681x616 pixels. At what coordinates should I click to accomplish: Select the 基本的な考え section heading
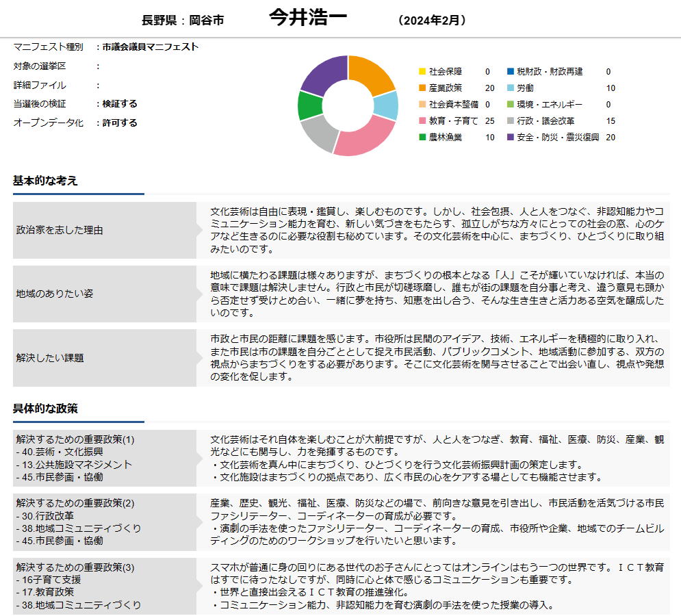coord(45,181)
